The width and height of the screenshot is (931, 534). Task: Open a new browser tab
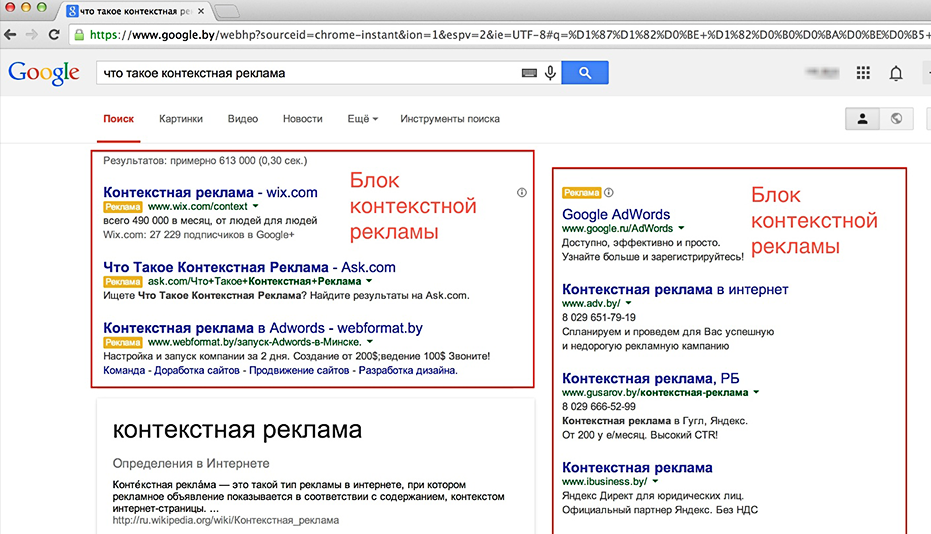pos(226,11)
